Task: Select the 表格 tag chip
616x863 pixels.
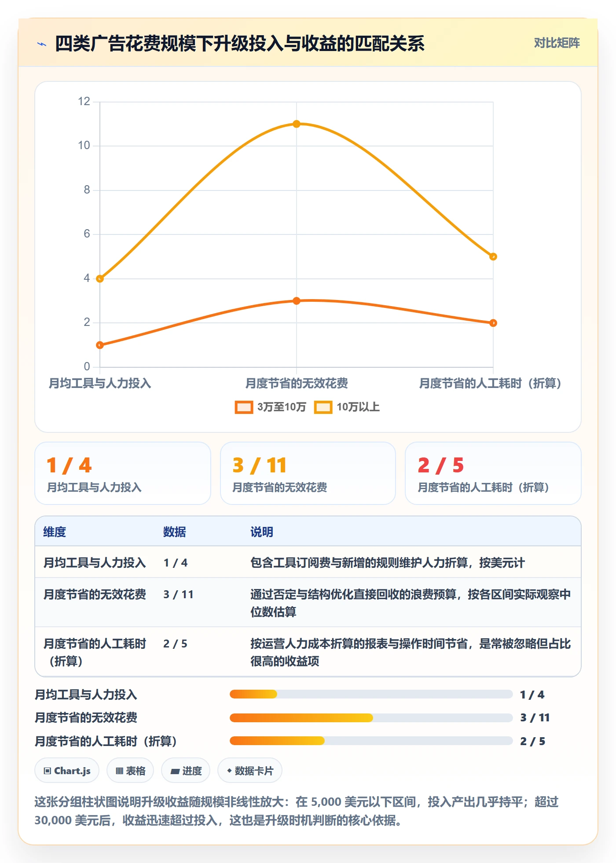Action: pos(130,771)
